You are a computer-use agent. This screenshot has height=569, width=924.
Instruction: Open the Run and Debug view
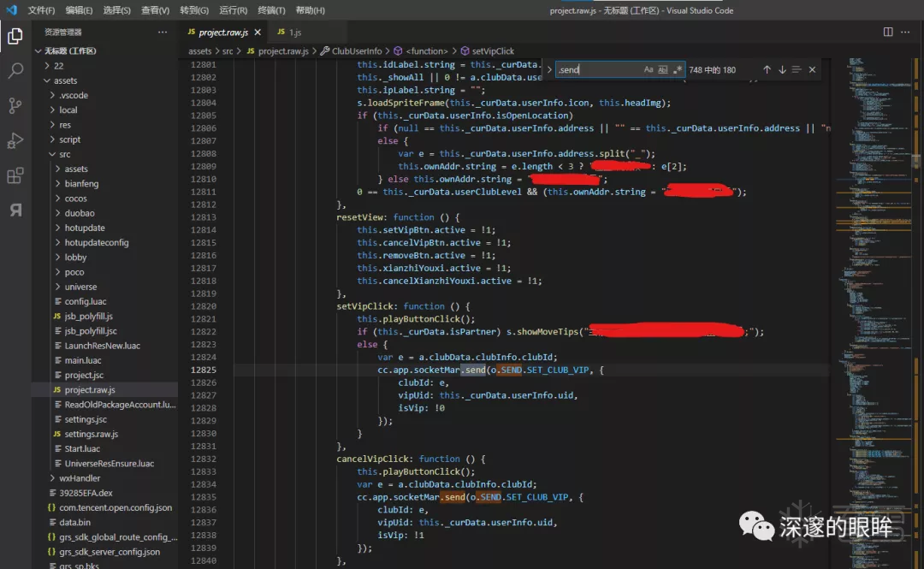click(x=15, y=140)
